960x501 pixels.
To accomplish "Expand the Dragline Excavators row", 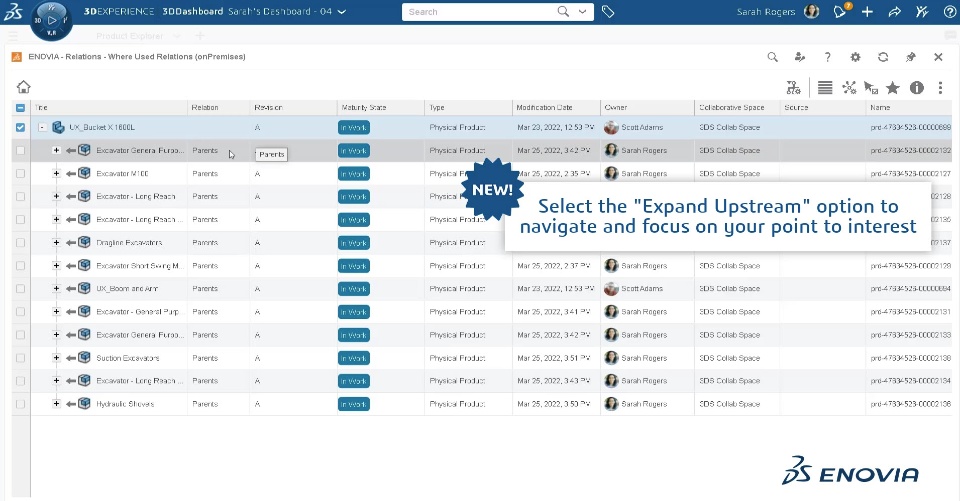I will pos(56,243).
